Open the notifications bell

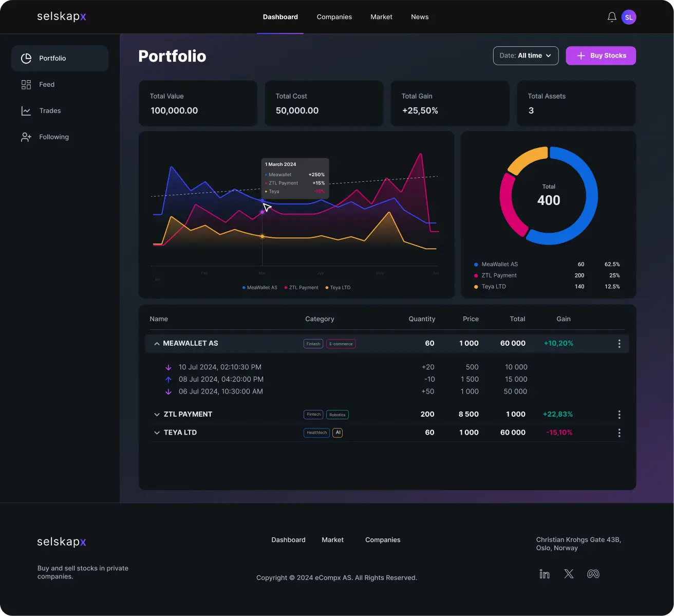tap(612, 17)
